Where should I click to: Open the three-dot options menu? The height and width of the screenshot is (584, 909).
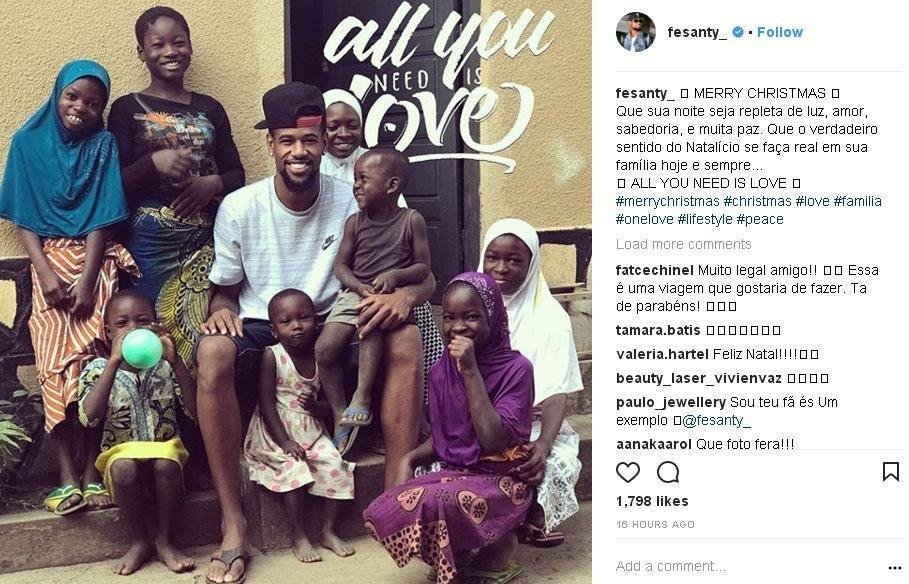[x=895, y=567]
